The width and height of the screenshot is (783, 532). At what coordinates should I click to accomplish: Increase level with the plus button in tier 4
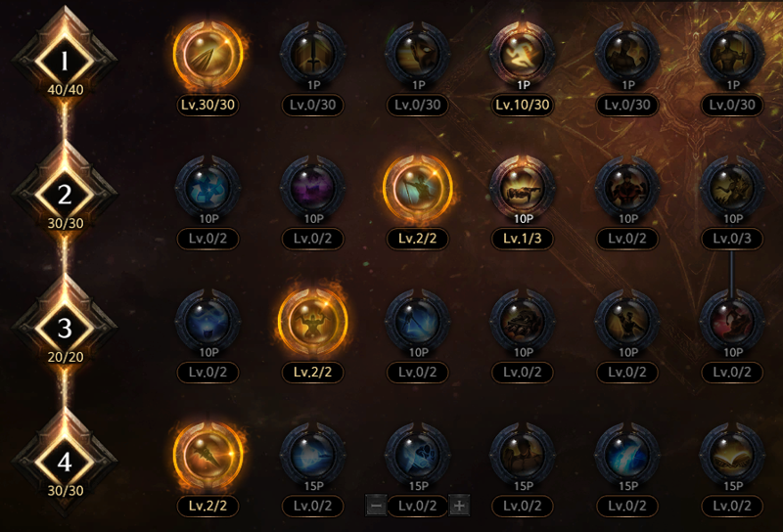click(459, 506)
